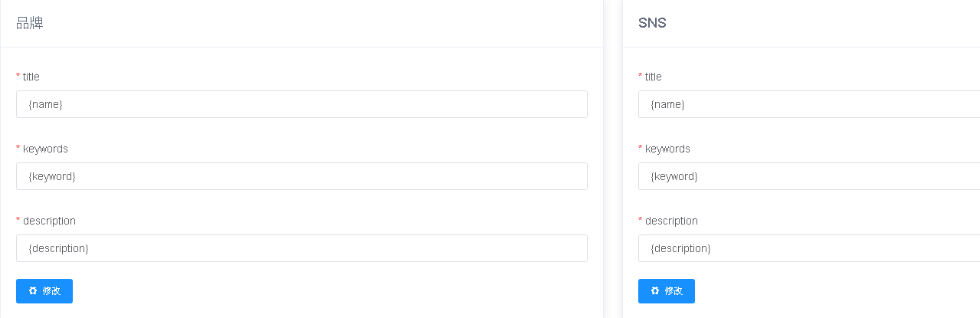Click the description label in 品牌 panel

point(49,221)
